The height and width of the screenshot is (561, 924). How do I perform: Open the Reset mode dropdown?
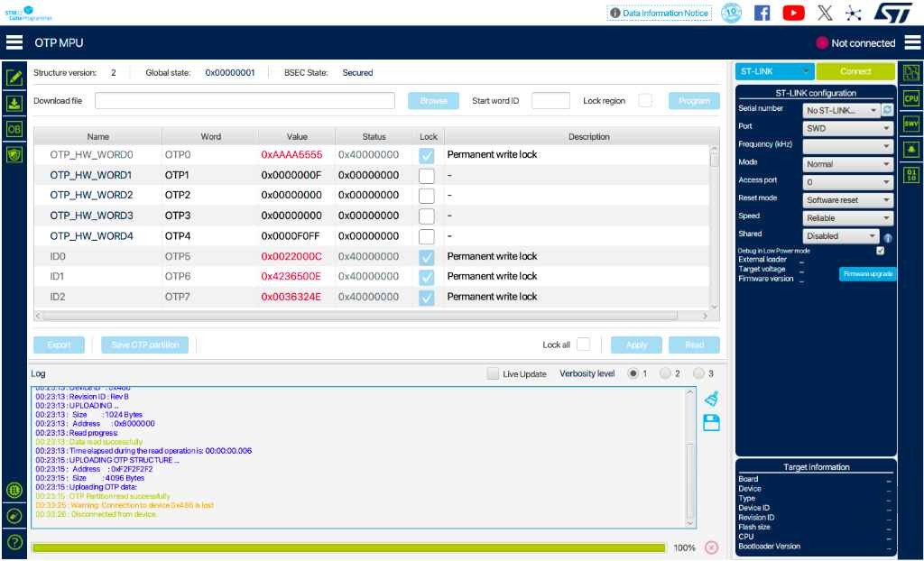847,200
